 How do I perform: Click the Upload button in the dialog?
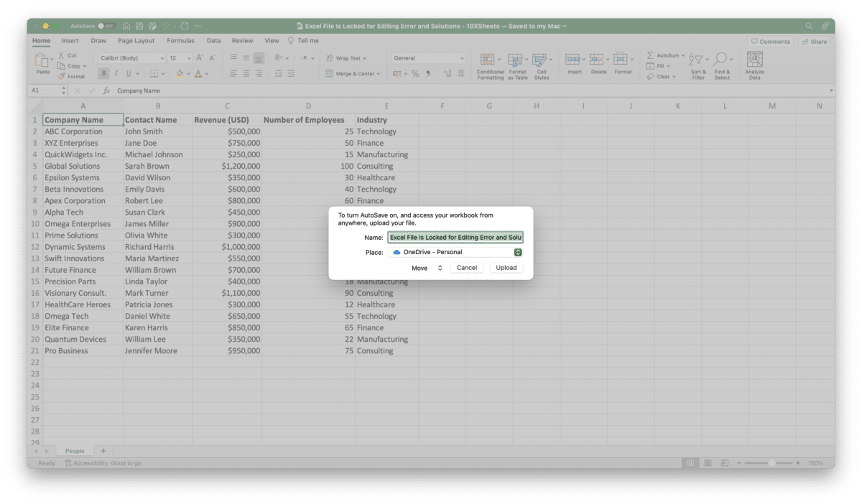coord(506,267)
